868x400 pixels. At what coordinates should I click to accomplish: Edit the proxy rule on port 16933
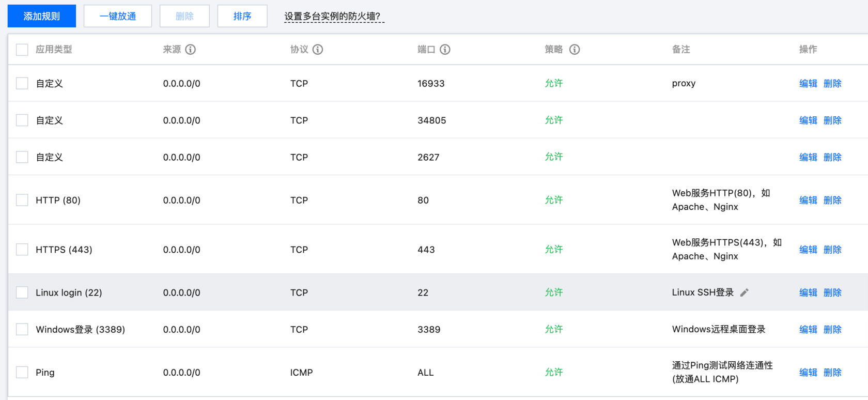[808, 83]
